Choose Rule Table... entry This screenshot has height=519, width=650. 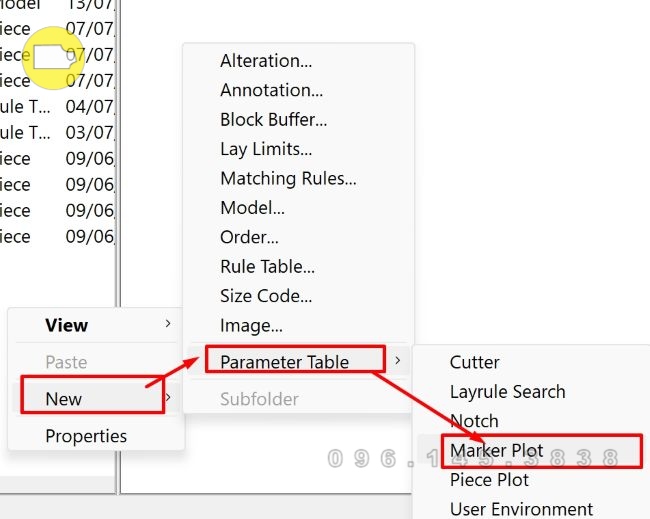[267, 267]
